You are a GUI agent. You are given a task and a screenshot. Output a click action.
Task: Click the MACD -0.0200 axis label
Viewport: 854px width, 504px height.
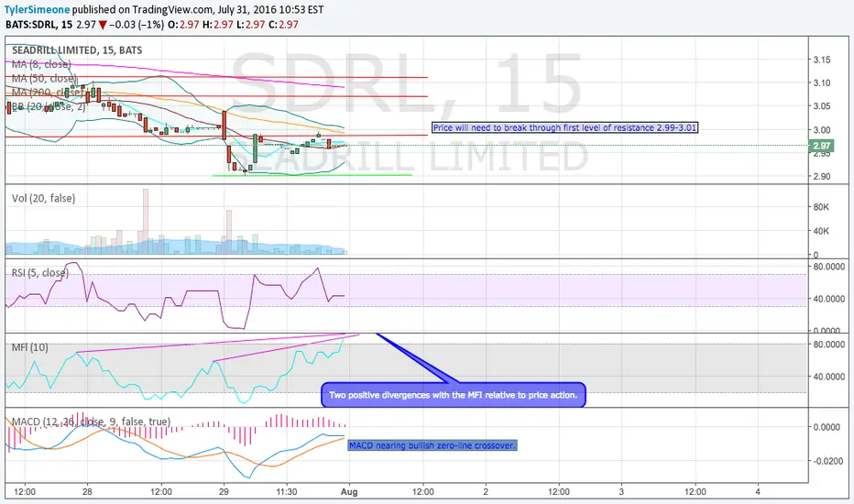(x=827, y=462)
